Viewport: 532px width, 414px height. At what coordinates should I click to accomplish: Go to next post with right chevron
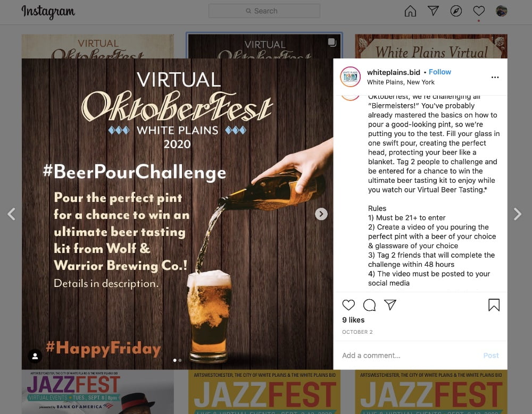click(x=518, y=214)
